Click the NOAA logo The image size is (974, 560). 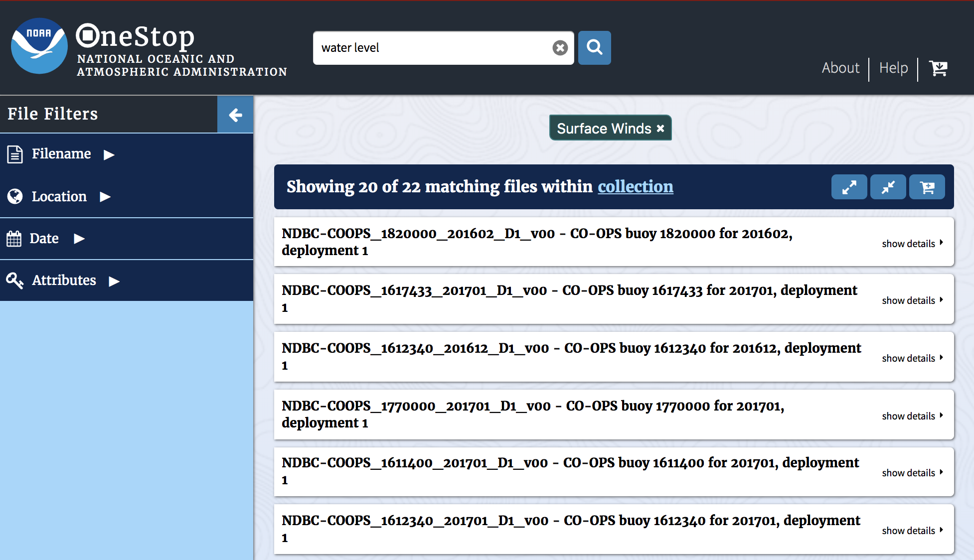click(x=39, y=46)
